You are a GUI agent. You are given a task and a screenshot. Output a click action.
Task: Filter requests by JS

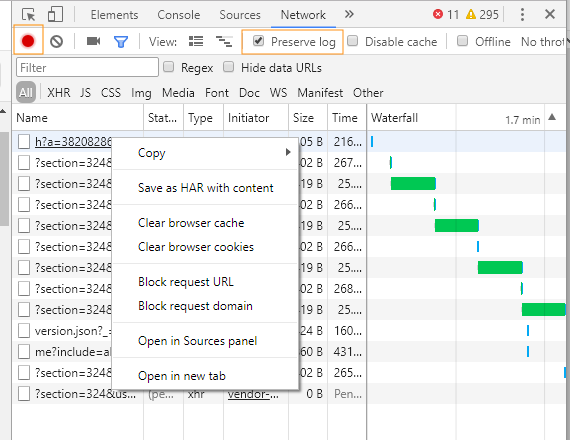(x=85, y=93)
